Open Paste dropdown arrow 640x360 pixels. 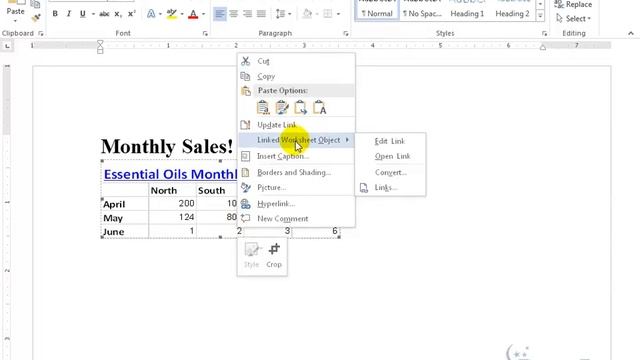click(15, 20)
